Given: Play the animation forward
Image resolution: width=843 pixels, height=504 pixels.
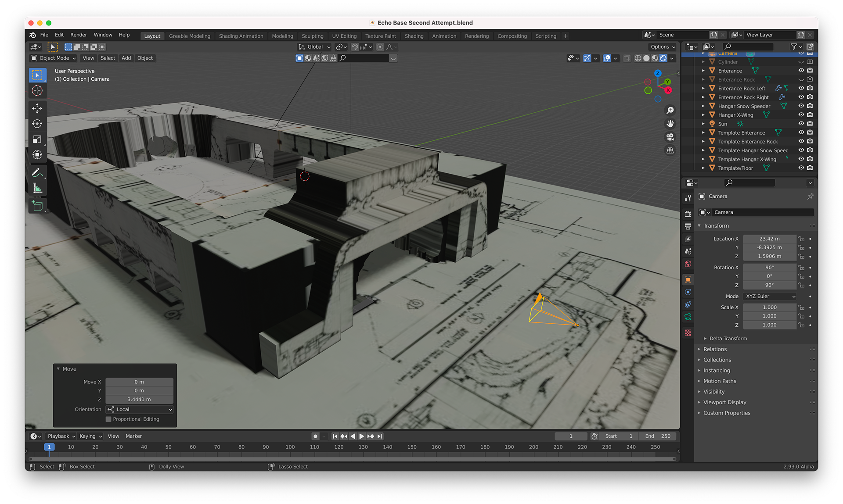Looking at the screenshot, I should pos(361,436).
